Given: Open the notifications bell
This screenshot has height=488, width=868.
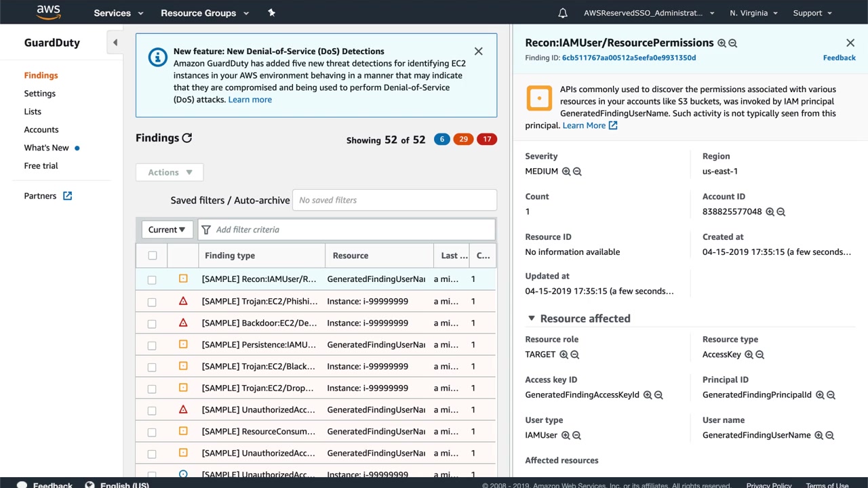Looking at the screenshot, I should pos(563,13).
